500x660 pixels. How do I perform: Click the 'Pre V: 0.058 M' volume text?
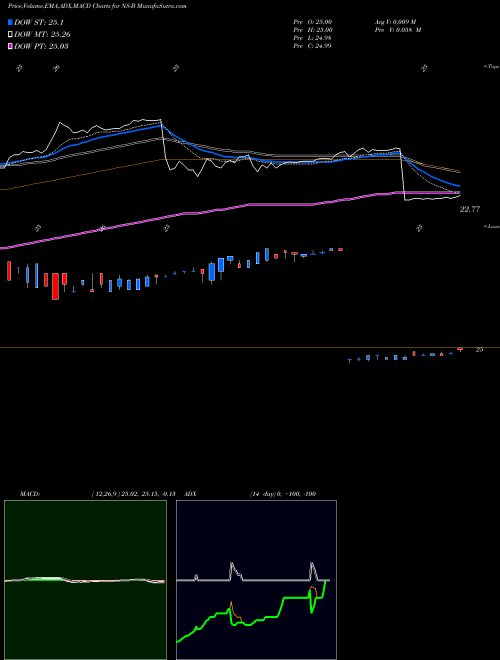pyautogui.click(x=398, y=30)
